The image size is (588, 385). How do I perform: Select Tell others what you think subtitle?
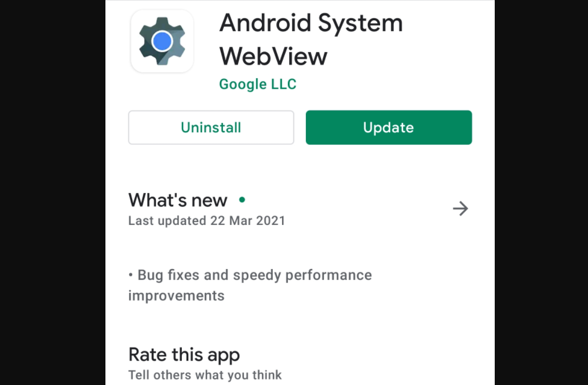205,375
